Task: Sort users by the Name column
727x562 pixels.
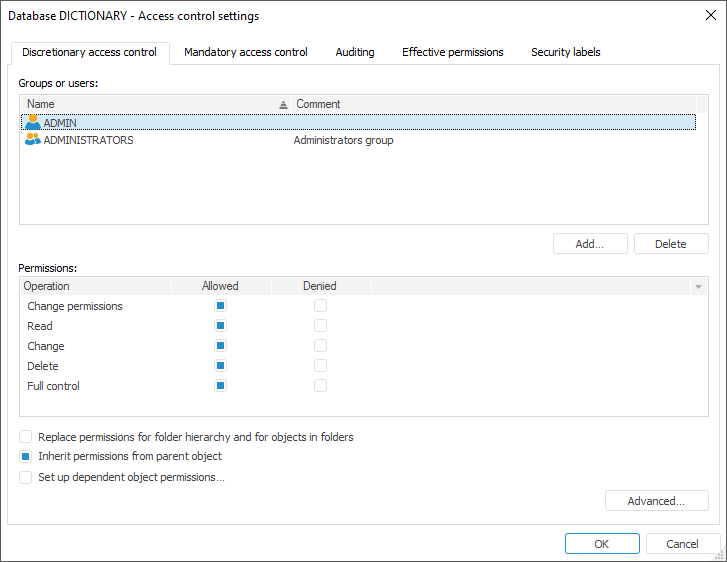Action: (150, 104)
